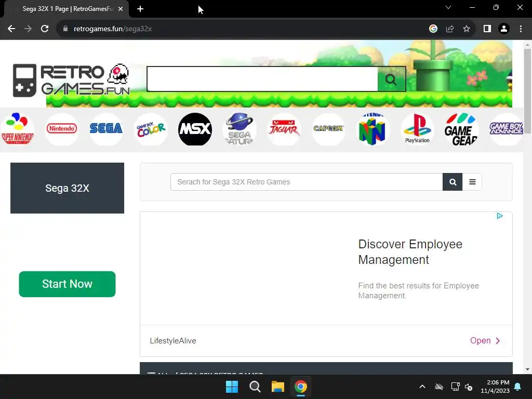Select the MSX console icon
The height and width of the screenshot is (399, 532).
(x=195, y=129)
